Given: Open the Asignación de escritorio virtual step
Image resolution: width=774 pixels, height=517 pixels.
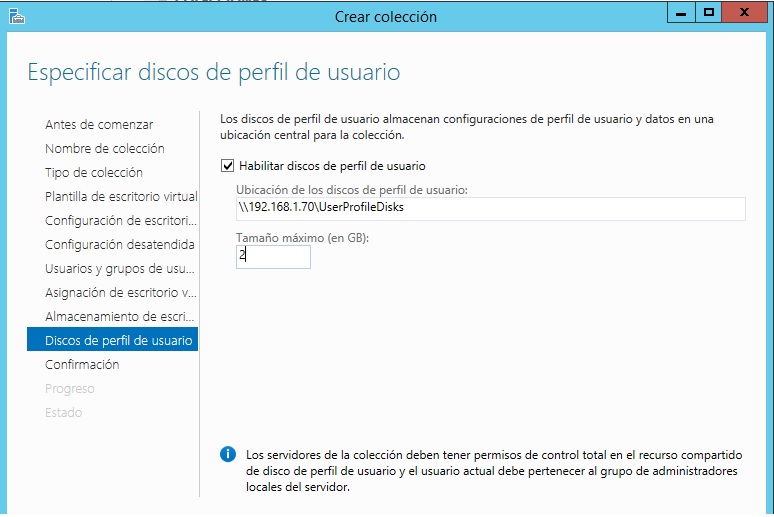Looking at the screenshot, I should point(120,293).
